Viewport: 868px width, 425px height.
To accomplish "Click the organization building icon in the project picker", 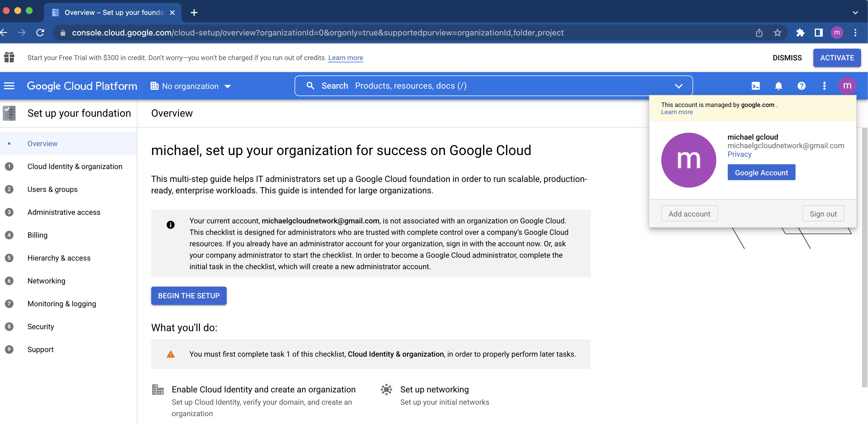I will click(x=154, y=86).
